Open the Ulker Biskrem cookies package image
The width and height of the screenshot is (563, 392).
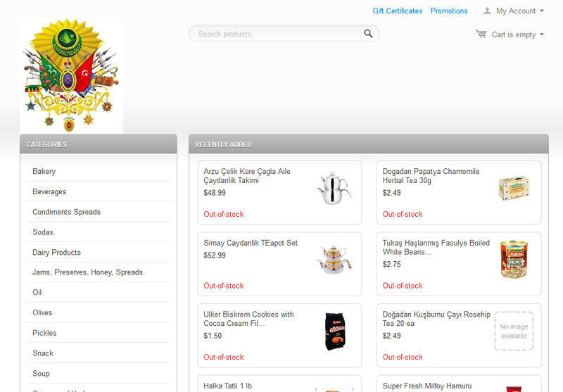click(335, 331)
